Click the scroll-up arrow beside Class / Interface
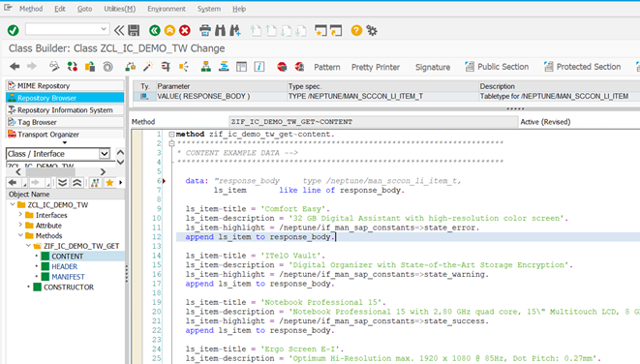This screenshot has width=640, height=364. [x=120, y=152]
